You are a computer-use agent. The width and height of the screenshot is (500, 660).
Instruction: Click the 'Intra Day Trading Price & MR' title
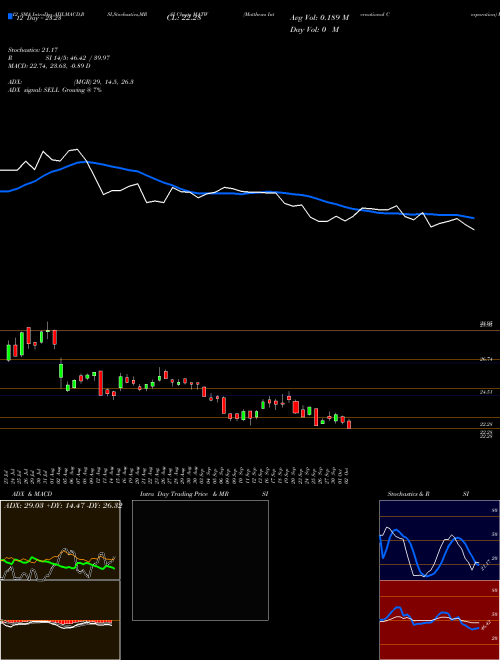[184, 494]
